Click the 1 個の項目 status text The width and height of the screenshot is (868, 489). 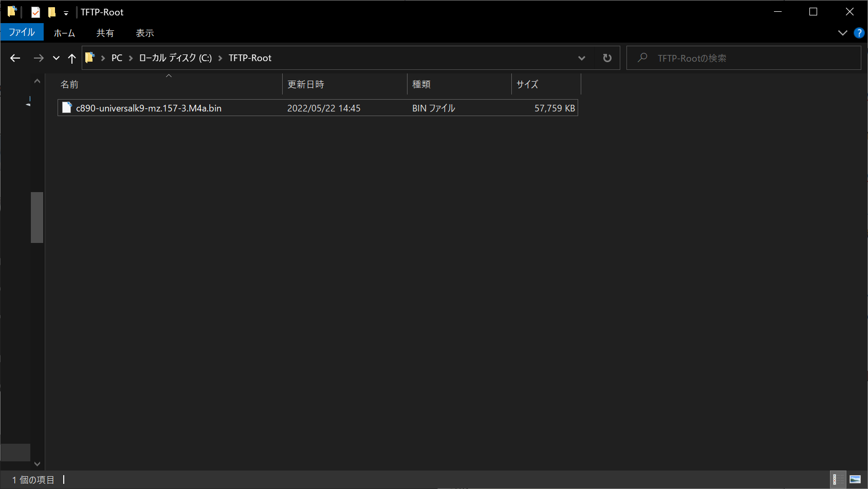point(33,480)
